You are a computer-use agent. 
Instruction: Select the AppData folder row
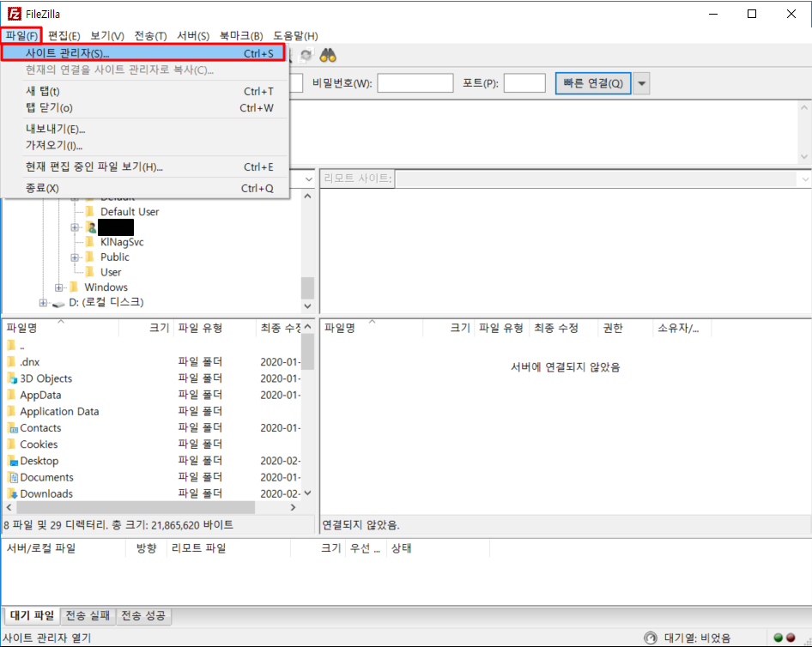point(151,395)
